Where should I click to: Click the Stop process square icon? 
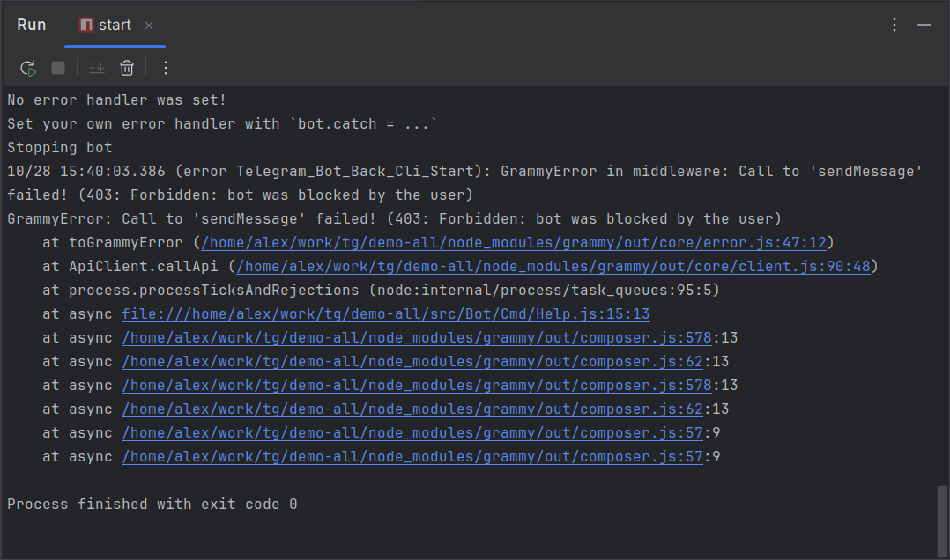pos(58,68)
